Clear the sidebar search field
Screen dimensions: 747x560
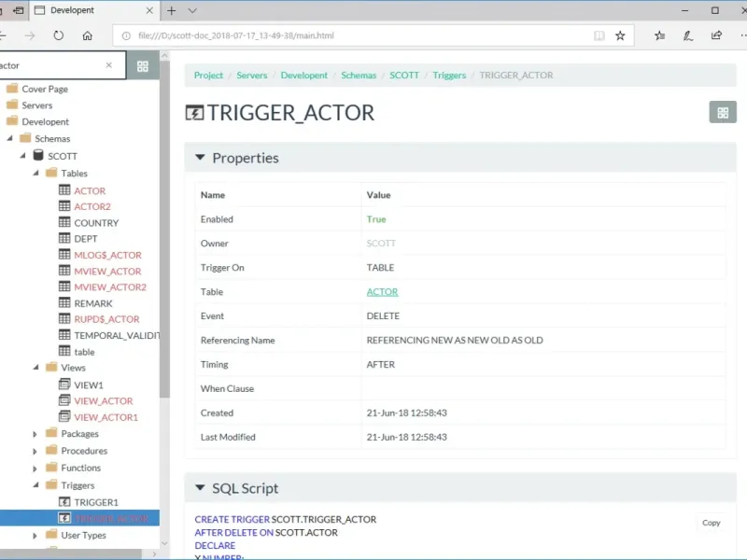109,65
